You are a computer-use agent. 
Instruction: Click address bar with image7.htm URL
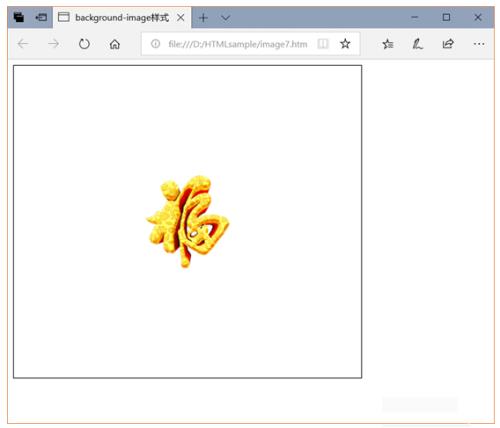pos(238,44)
